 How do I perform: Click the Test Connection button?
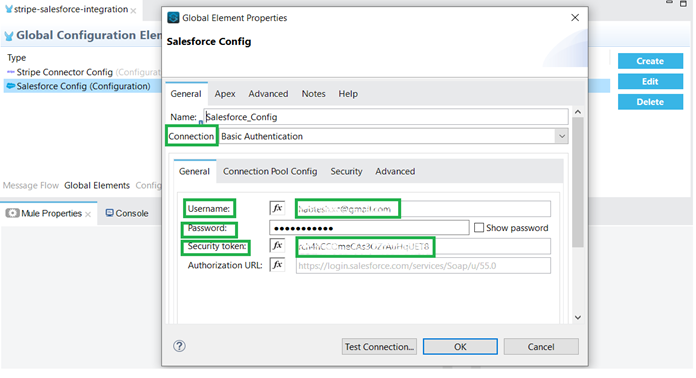(380, 346)
